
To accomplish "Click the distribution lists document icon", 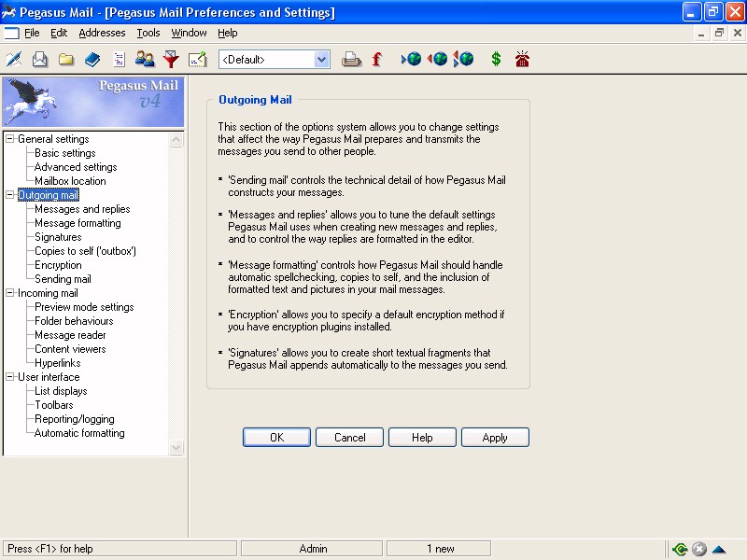I will pos(119,60).
